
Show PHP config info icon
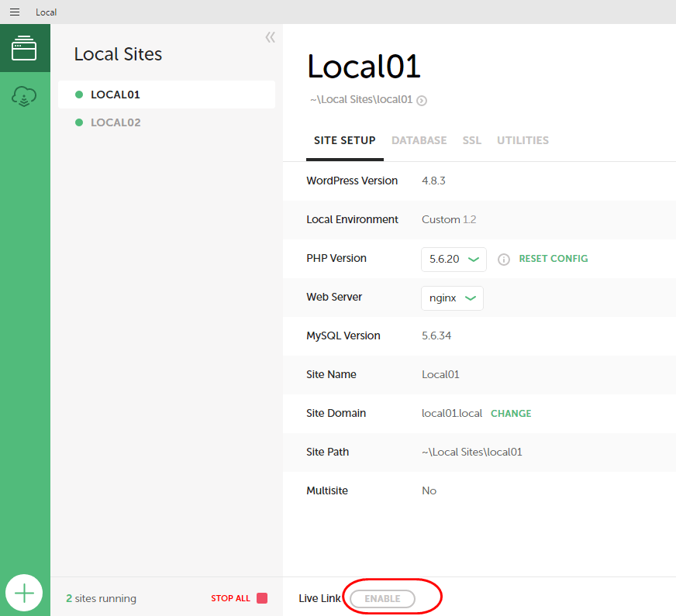(504, 260)
